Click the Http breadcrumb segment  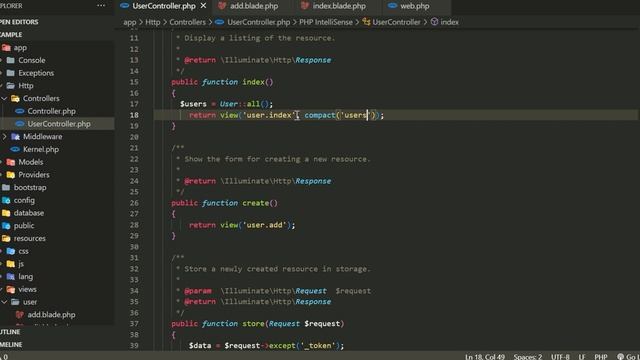click(153, 22)
